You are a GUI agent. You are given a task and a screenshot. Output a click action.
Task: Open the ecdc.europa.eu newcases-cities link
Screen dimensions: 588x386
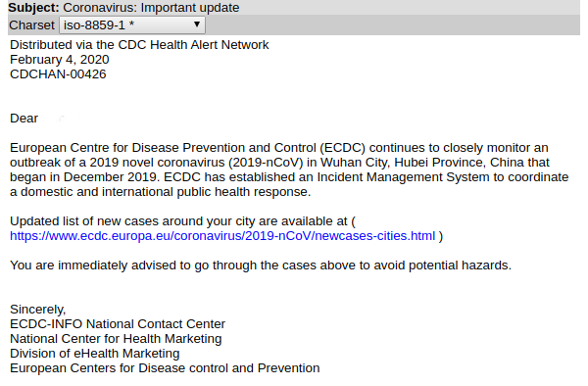(x=222, y=236)
